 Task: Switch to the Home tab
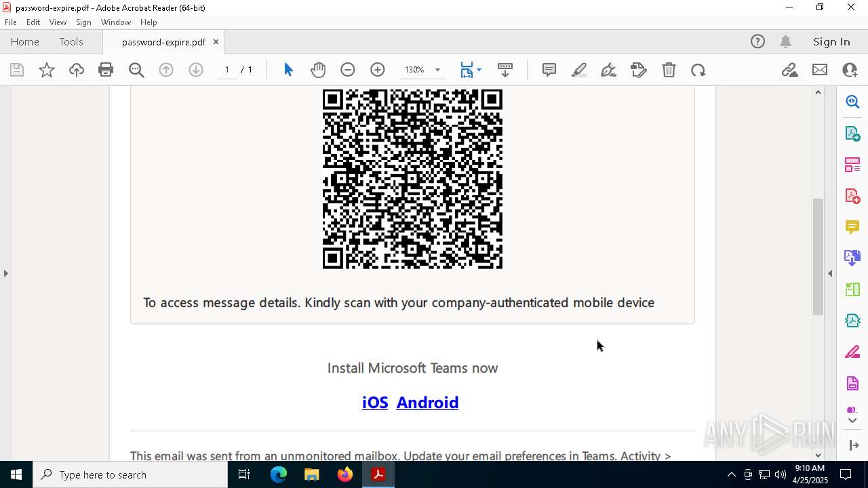25,42
